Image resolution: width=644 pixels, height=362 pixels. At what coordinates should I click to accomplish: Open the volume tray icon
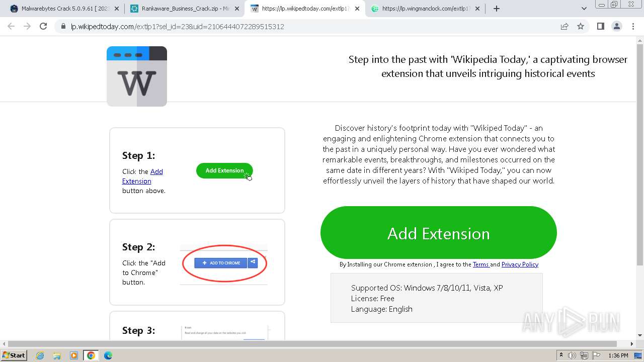coord(572,355)
